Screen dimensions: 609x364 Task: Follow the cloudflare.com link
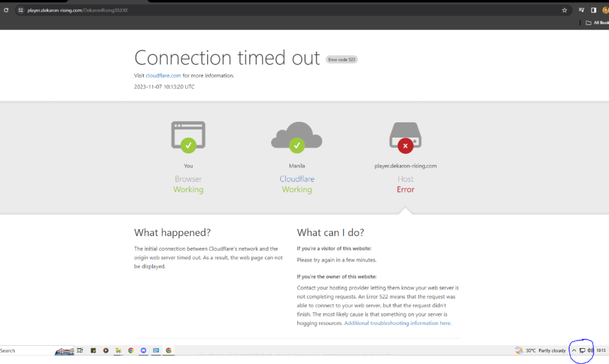[x=163, y=75]
